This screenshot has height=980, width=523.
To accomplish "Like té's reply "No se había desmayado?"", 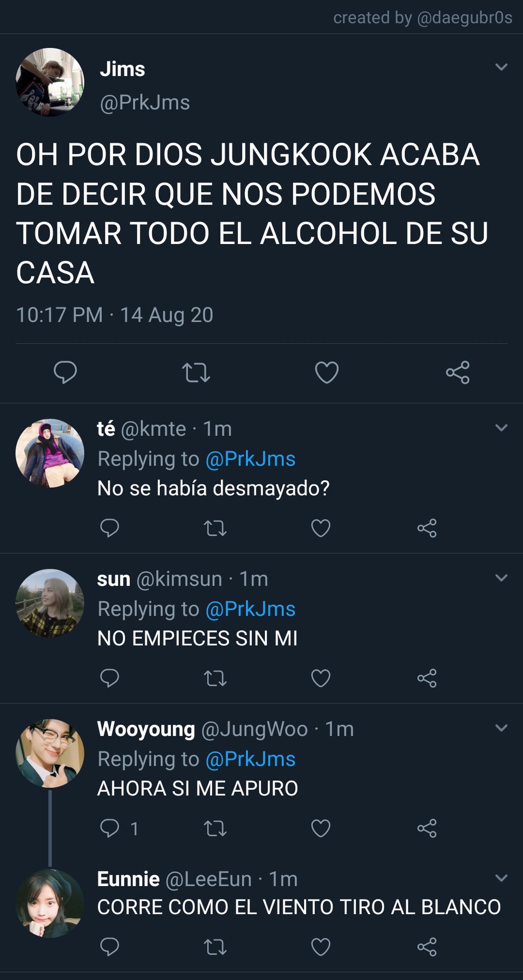I will [320, 528].
